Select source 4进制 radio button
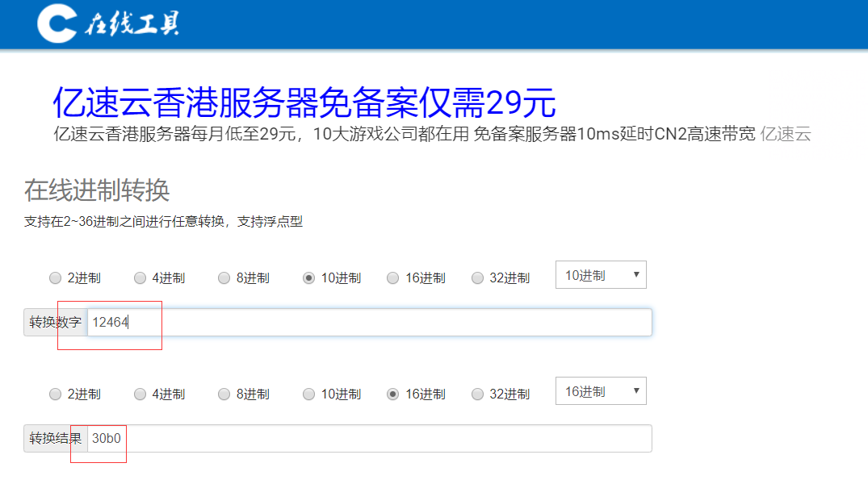The image size is (868, 484). point(140,277)
